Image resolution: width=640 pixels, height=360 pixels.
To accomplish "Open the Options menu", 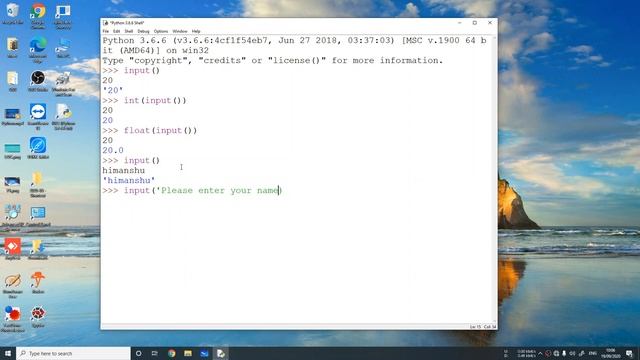I will (161, 31).
